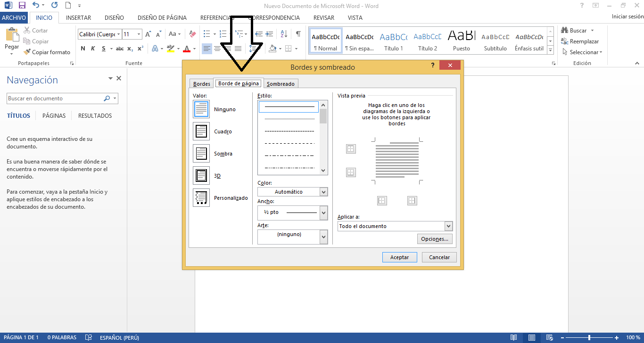The image size is (644, 343).
Task: Increase paragraph indent
Action: click(x=269, y=34)
